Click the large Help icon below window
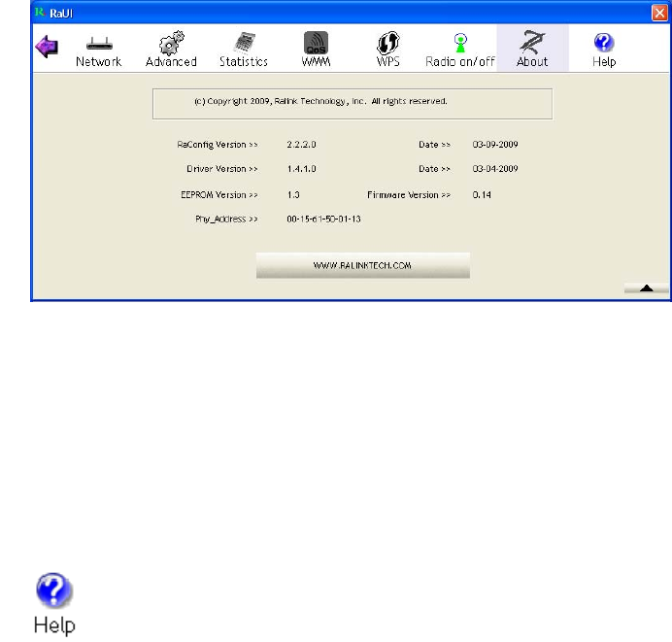 (54, 603)
